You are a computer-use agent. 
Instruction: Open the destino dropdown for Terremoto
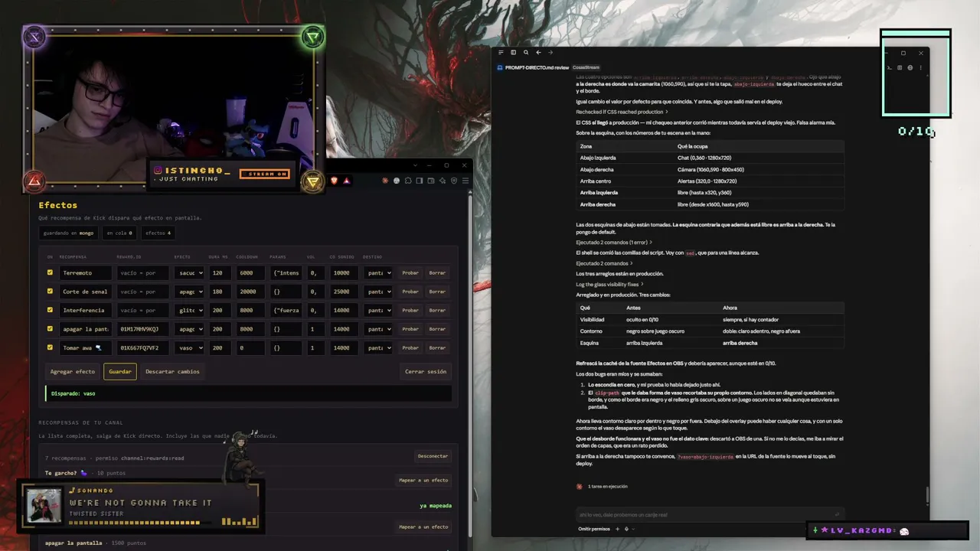click(378, 272)
